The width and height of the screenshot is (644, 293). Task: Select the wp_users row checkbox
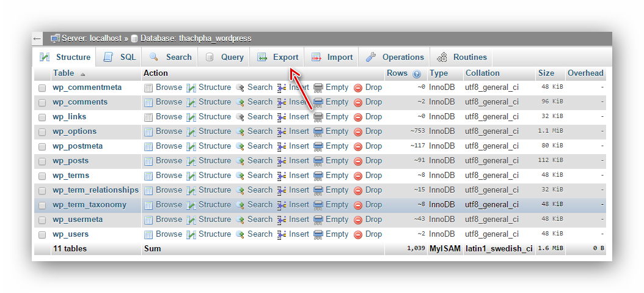tap(42, 235)
